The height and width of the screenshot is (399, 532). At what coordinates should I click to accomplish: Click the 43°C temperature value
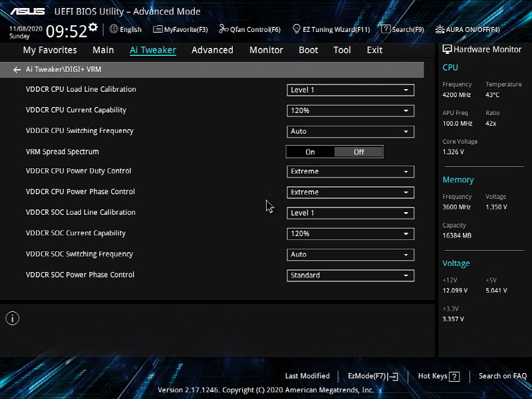coord(492,95)
